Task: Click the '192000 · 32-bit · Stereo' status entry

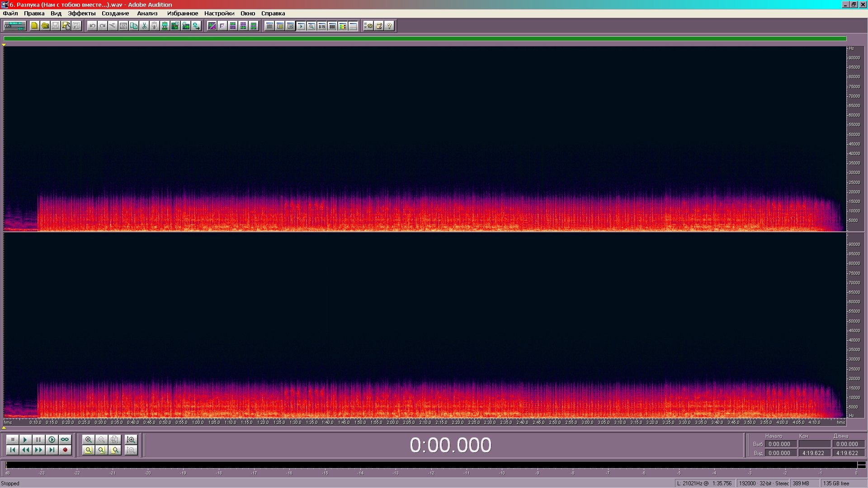Action: (763, 483)
